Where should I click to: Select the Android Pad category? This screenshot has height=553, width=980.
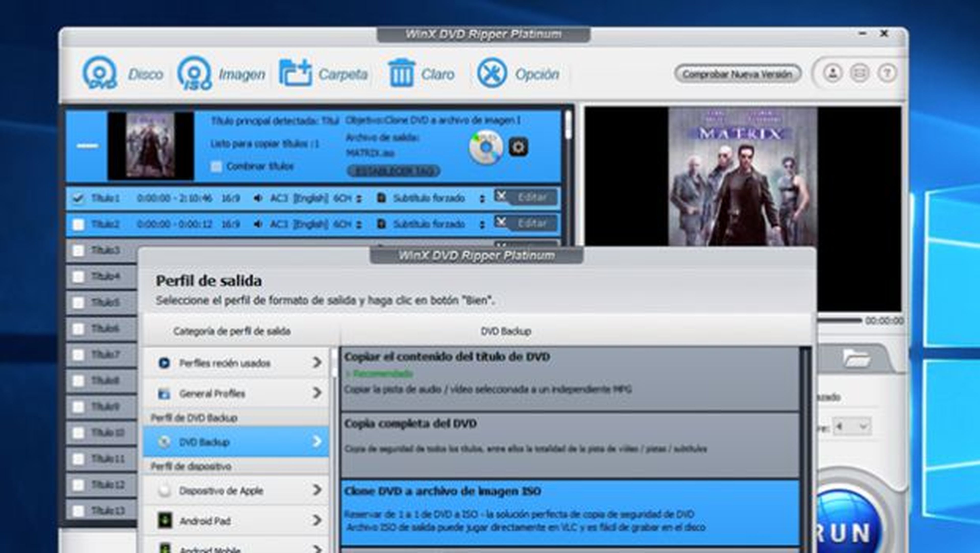(236, 521)
